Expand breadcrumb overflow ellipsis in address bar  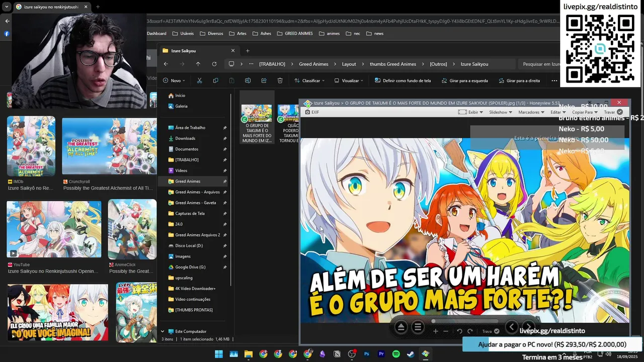tap(251, 64)
